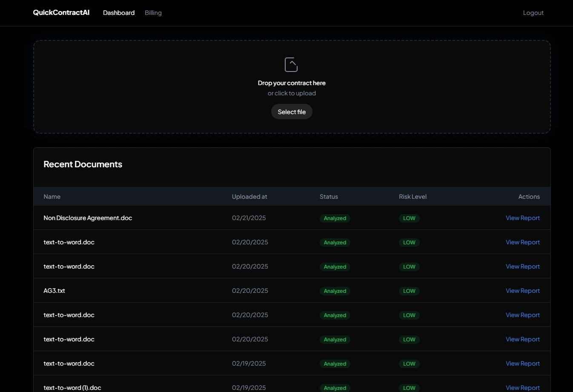Viewport: 573px width, 392px height.
Task: Click the Analyzed badge for text-to-word (1).doc
Action: (335, 388)
